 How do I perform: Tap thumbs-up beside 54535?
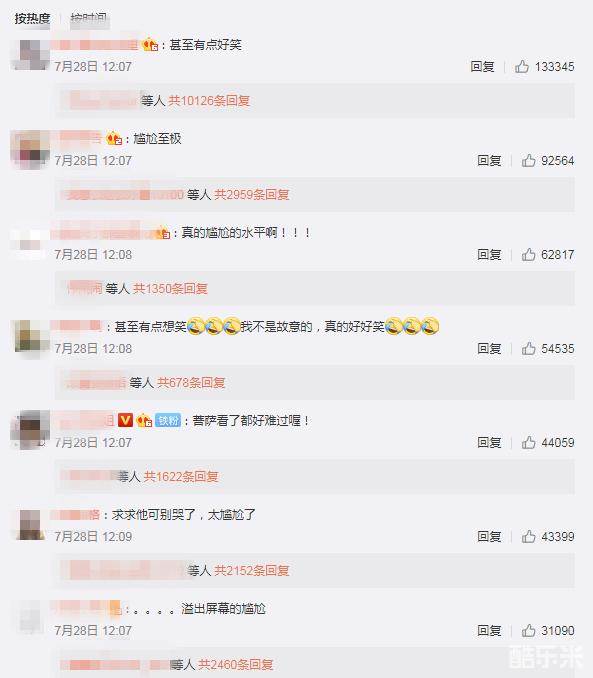pyautogui.click(x=528, y=349)
